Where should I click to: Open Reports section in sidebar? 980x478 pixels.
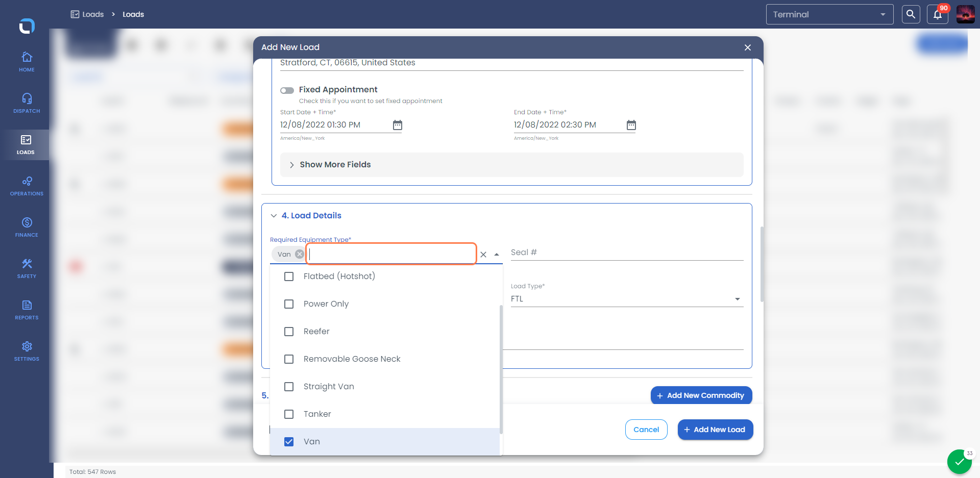(x=27, y=310)
